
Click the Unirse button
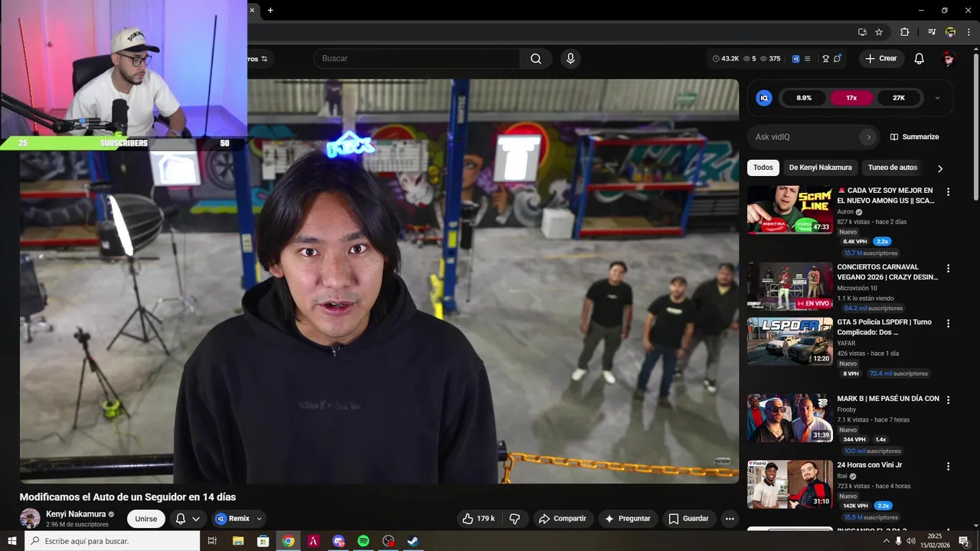click(146, 519)
